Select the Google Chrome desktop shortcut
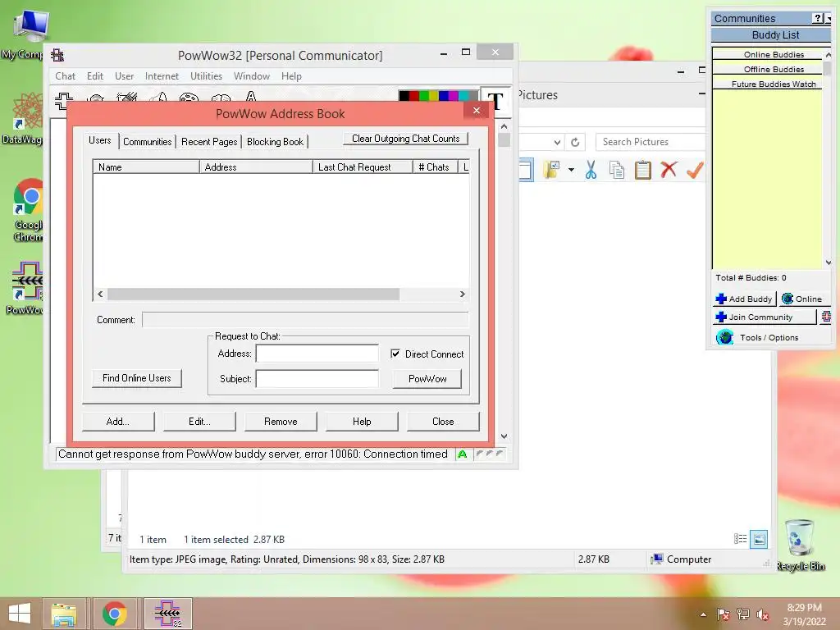This screenshot has height=630, width=840. click(x=28, y=209)
